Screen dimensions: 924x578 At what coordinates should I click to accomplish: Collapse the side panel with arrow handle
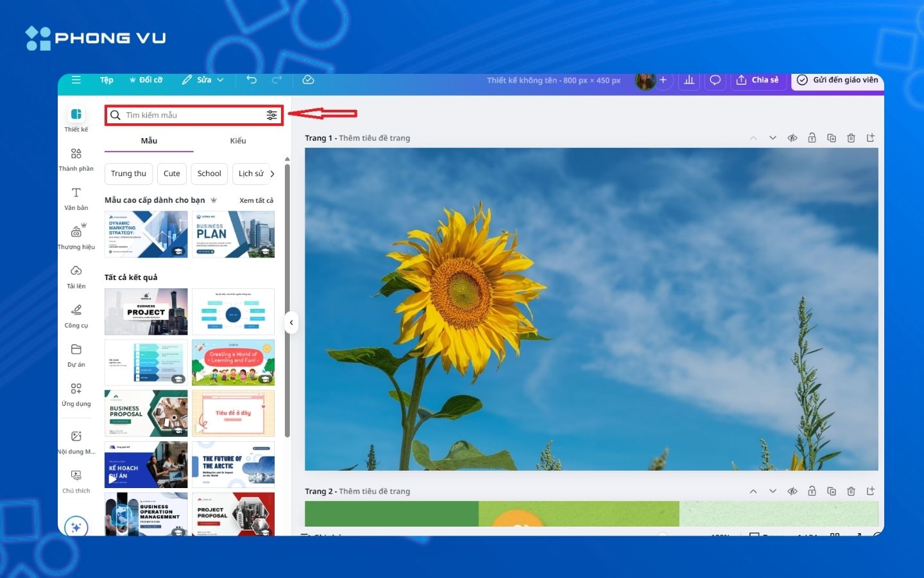(291, 322)
